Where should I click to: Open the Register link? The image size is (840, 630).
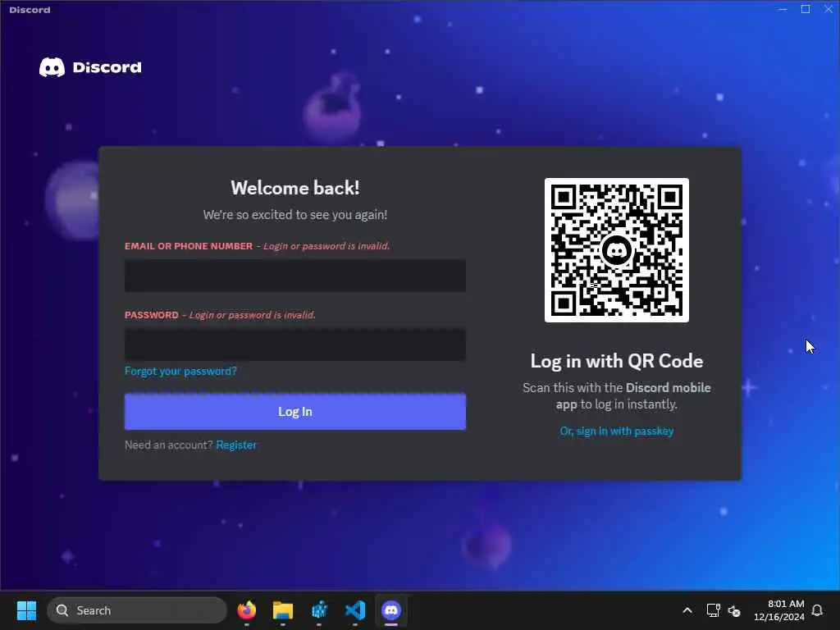(236, 445)
